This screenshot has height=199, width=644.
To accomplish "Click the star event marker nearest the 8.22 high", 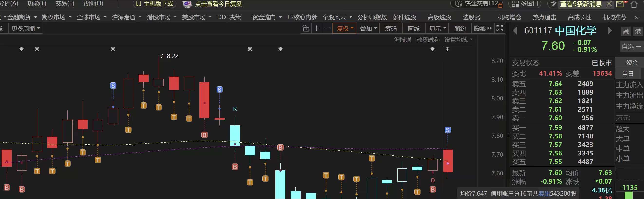I will 113,49.
